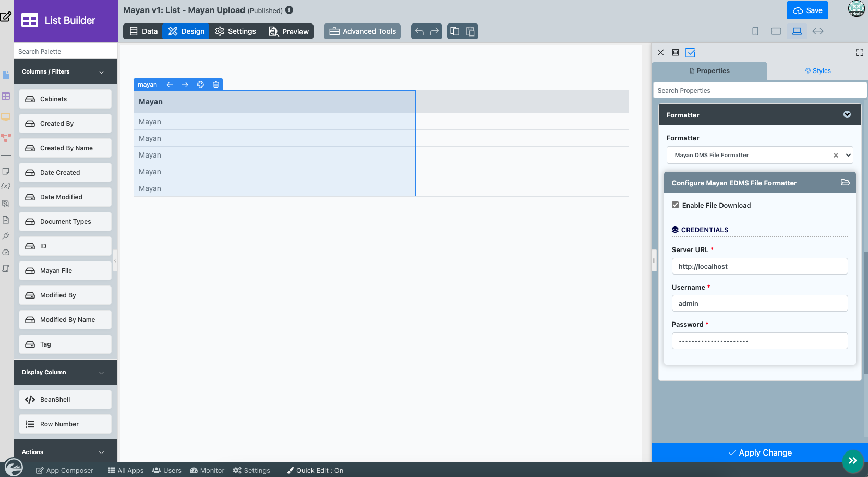Select the Mayan column header
Image resolution: width=868 pixels, height=477 pixels.
[x=274, y=102]
